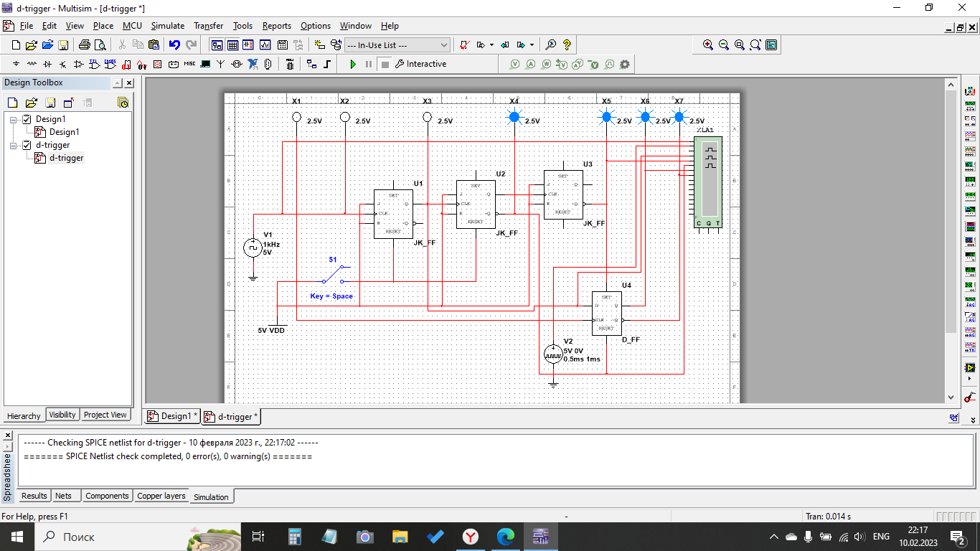Open the Simulate menu
Screen dimensions: 980x551
coord(167,26)
